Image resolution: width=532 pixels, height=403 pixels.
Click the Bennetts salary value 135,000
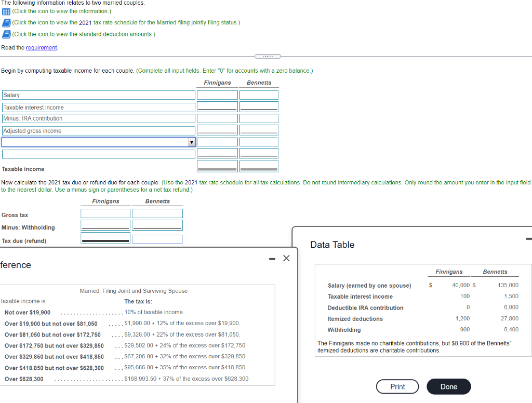click(x=508, y=285)
